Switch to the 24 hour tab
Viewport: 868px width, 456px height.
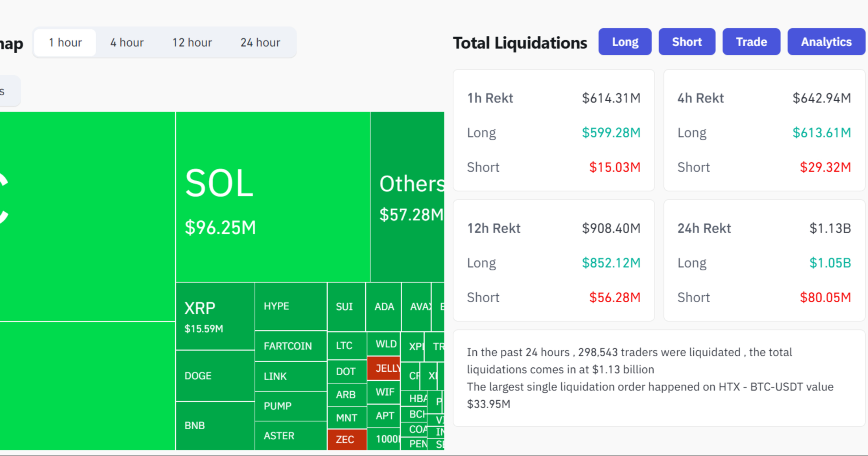[260, 43]
